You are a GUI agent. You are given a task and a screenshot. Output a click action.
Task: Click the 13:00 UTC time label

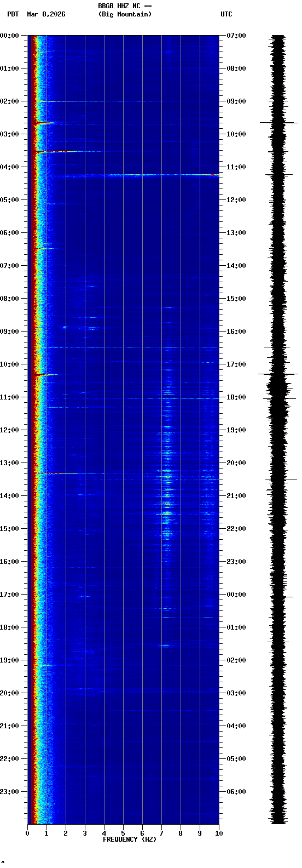pos(236,233)
